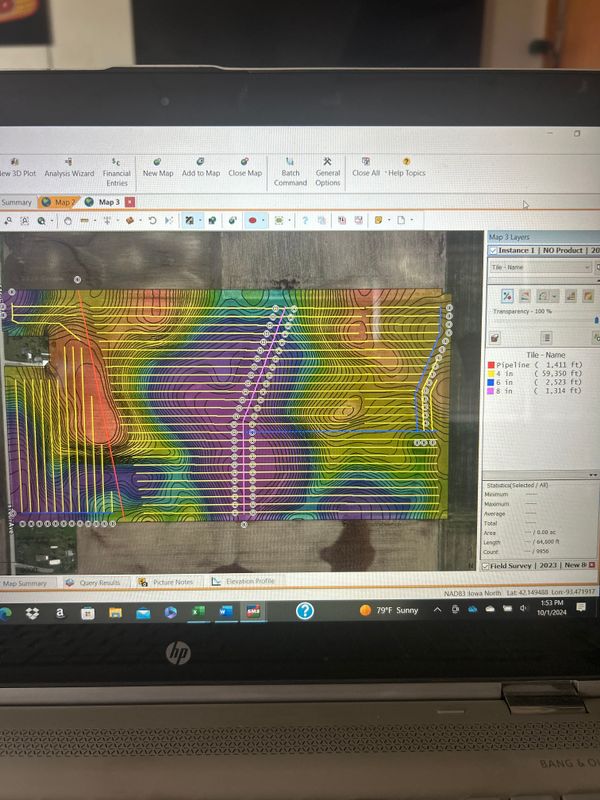Open the Query Results tab
Viewport: 600px width, 800px height.
(x=93, y=582)
